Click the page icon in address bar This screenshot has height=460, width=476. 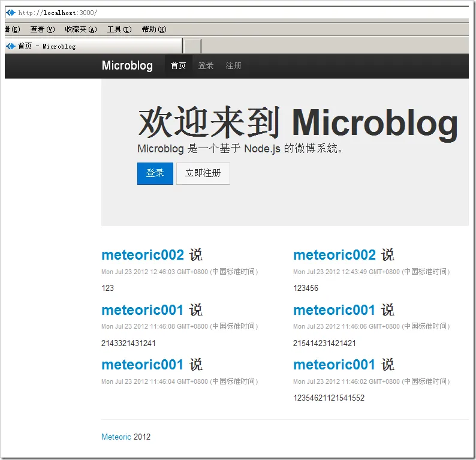pyautogui.click(x=11, y=13)
